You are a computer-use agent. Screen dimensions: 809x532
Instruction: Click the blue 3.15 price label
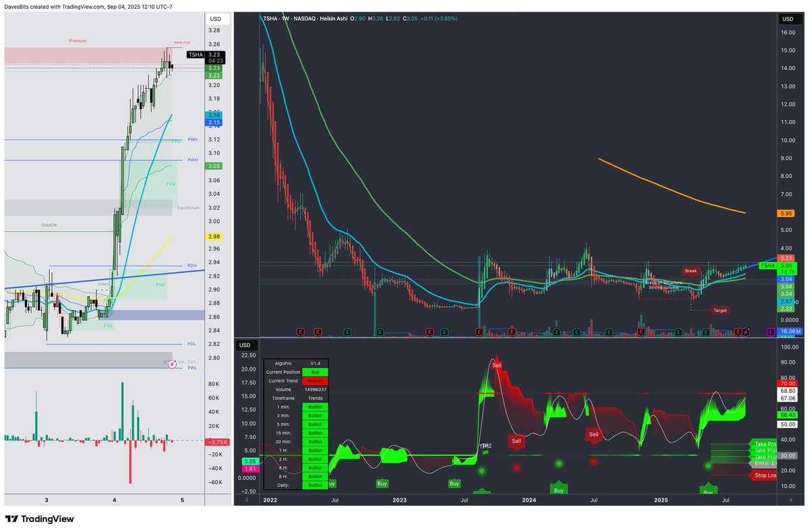(x=214, y=123)
